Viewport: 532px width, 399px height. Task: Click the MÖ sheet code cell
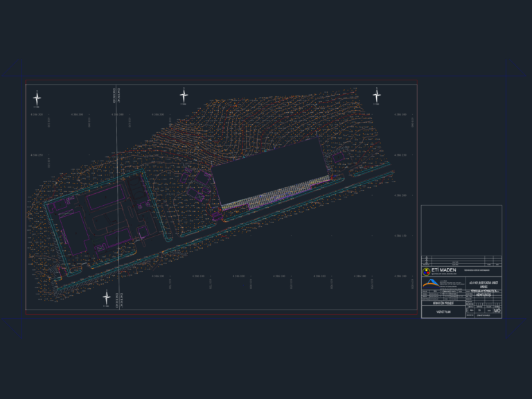click(497, 310)
